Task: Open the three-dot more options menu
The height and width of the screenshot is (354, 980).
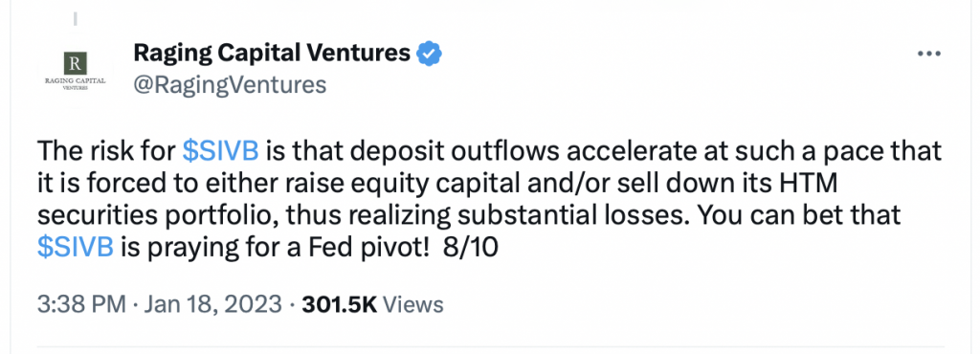Action: [928, 55]
